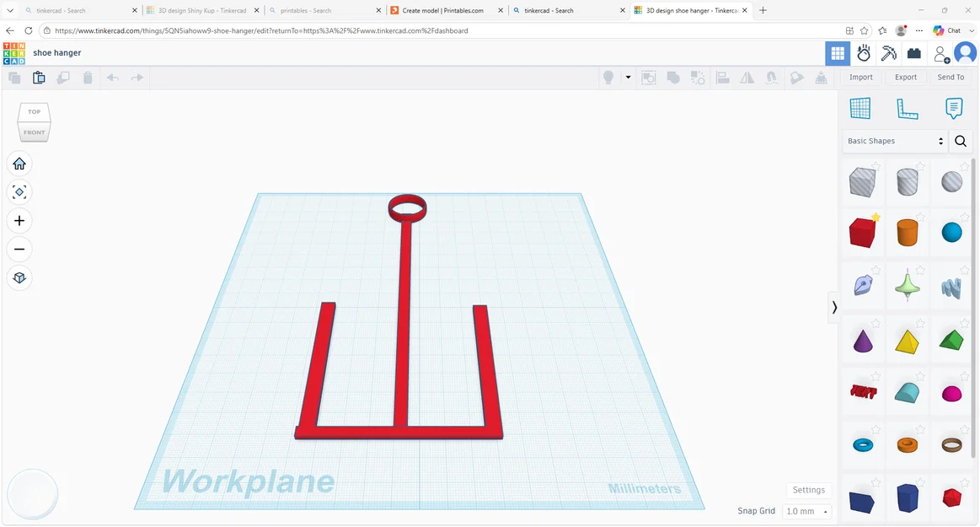Open the Notes tool
This screenshot has height=527, width=980.
coord(954,109)
